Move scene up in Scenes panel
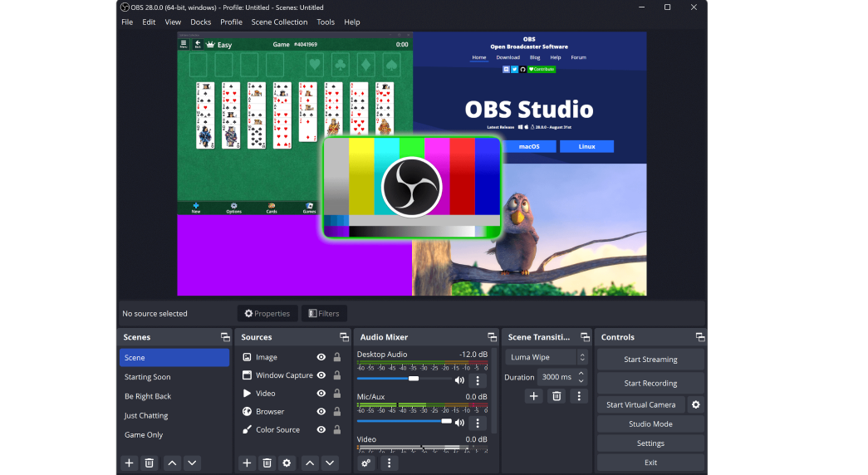Image resolution: width=868 pixels, height=475 pixels. [x=172, y=463]
